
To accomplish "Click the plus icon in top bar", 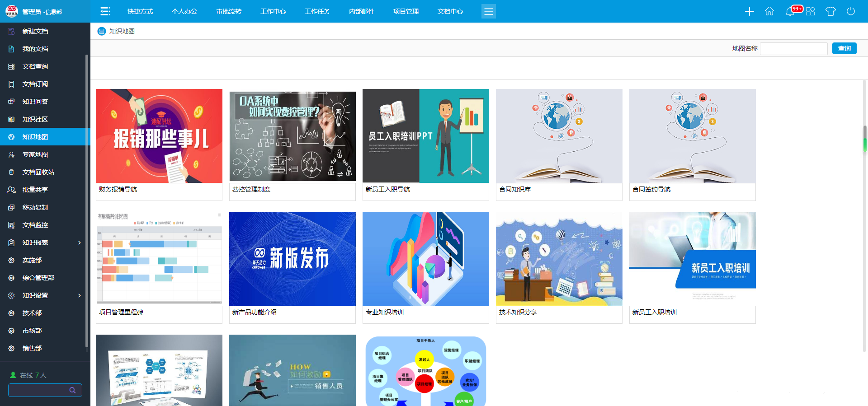I will [749, 11].
